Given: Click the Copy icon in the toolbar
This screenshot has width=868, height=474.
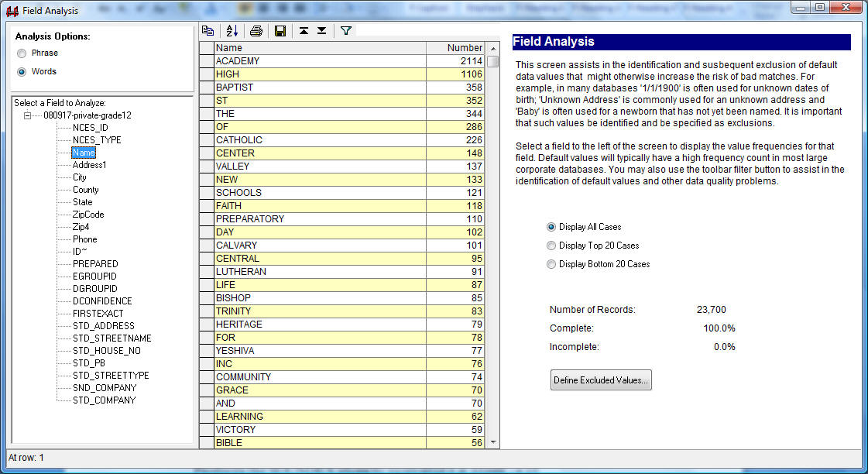Looking at the screenshot, I should point(208,31).
